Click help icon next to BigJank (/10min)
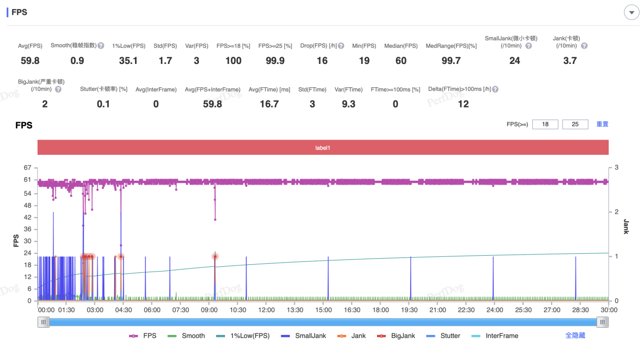 [x=58, y=89]
